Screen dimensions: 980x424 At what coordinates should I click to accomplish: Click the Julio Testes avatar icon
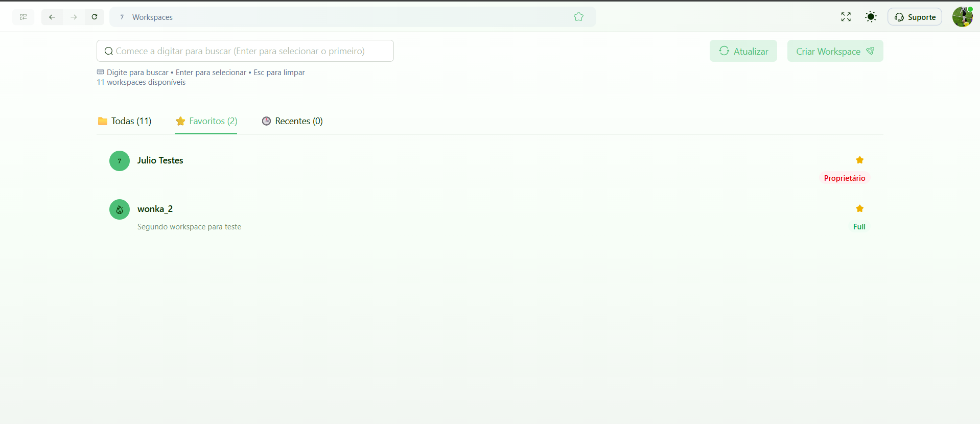click(x=120, y=161)
